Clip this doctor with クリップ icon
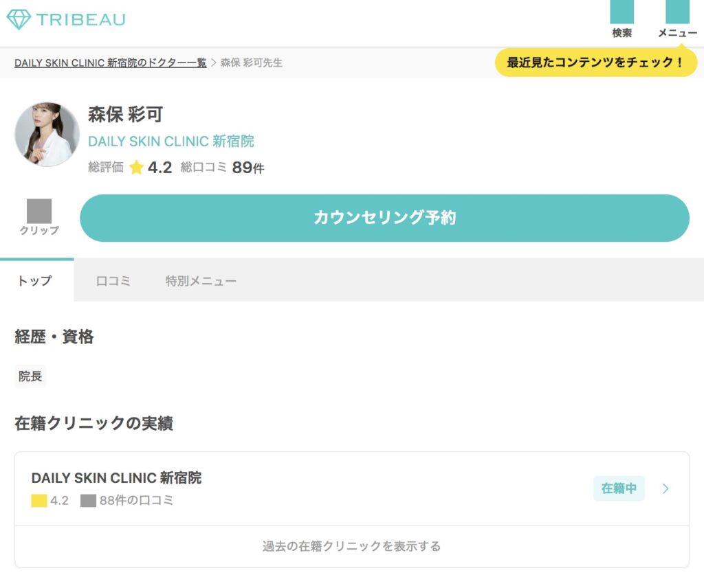704x588 pixels. pos(39,211)
